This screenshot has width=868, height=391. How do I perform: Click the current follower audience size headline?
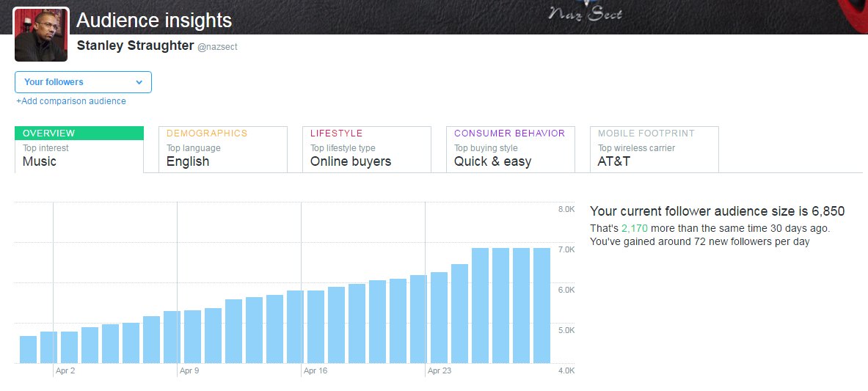pyautogui.click(x=718, y=211)
